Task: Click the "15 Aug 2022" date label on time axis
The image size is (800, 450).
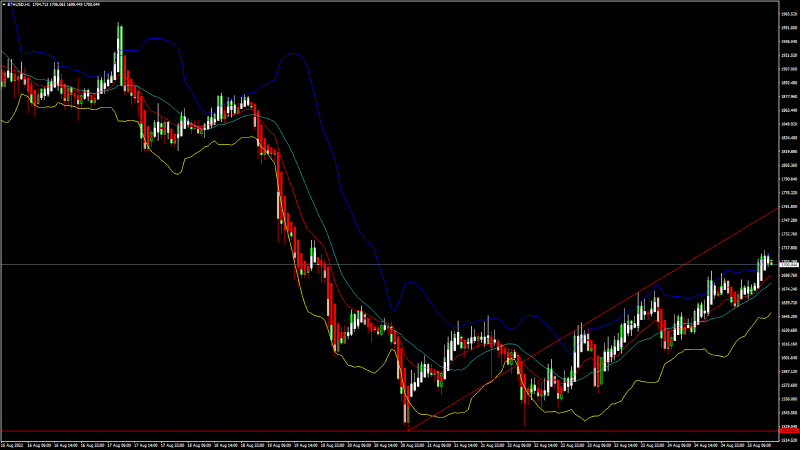Action: (11, 445)
